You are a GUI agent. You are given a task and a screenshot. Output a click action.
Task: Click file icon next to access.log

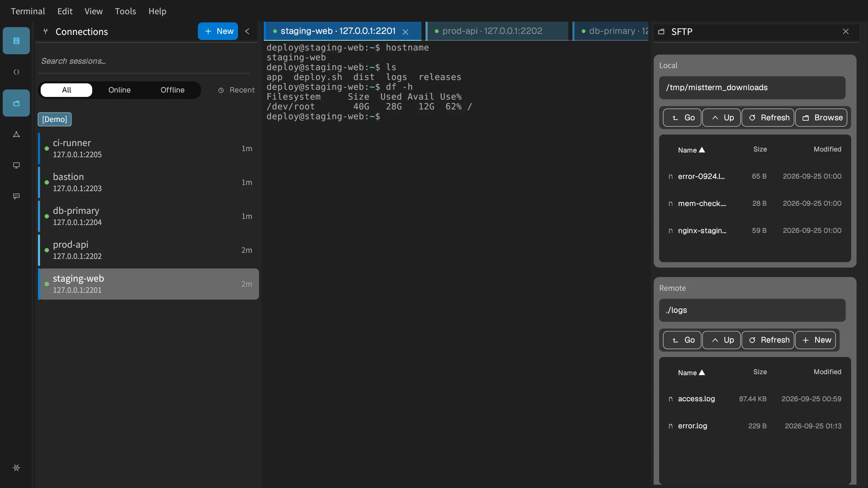670,399
